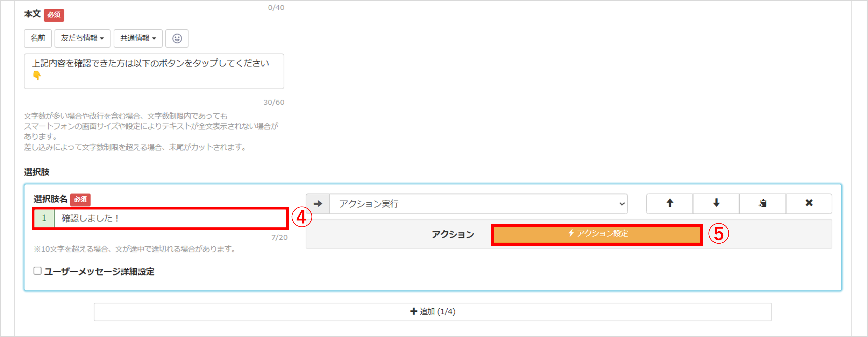Duplicate the choice with the copy icon

tap(762, 203)
